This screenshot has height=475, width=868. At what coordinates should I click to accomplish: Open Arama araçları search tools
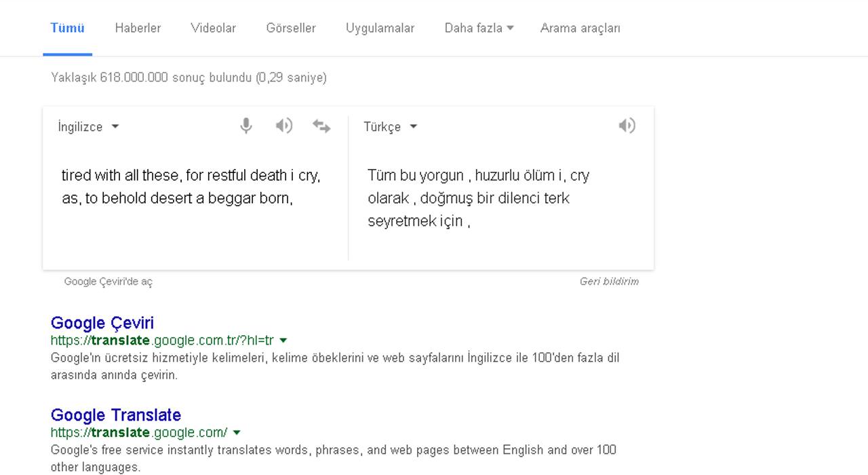click(580, 28)
